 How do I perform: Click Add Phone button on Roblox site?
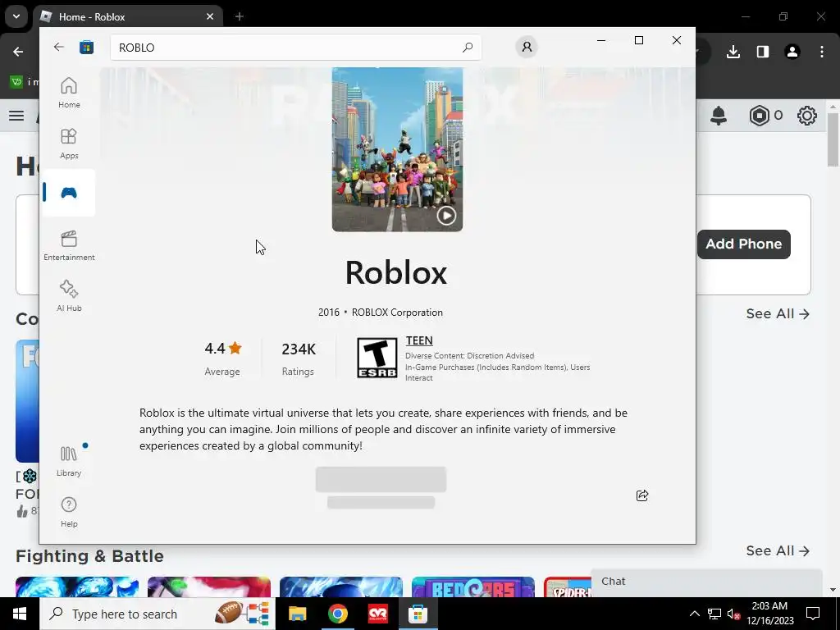tap(743, 244)
